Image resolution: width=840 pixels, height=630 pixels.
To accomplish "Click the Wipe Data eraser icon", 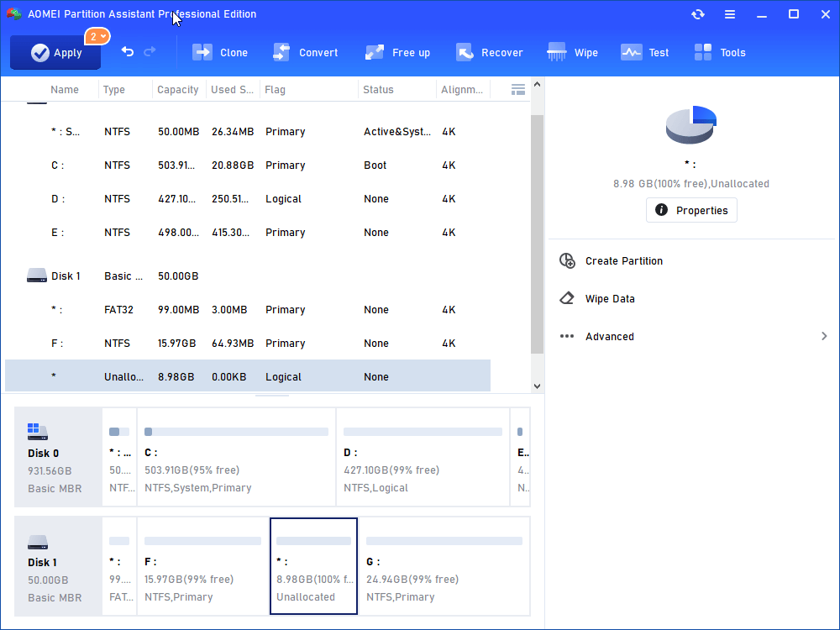I will [567, 298].
